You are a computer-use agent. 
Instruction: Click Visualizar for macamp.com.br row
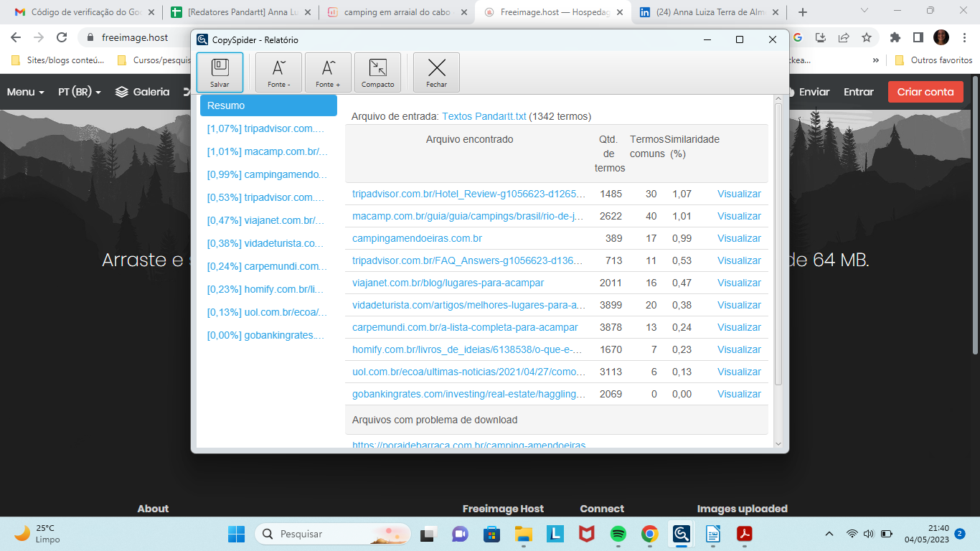click(739, 216)
